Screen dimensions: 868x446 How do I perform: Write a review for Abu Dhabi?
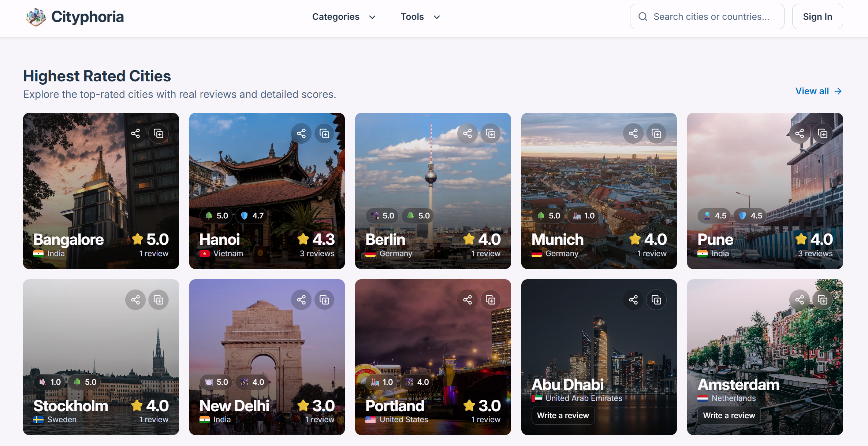tap(563, 415)
